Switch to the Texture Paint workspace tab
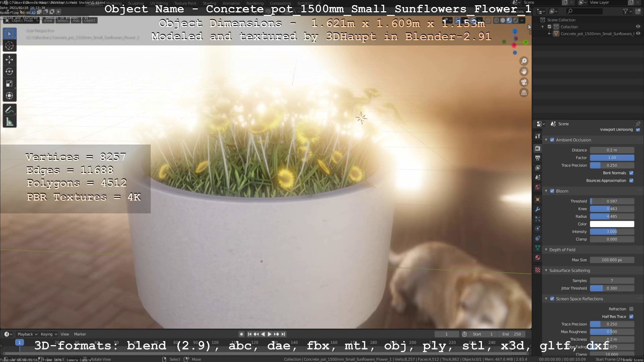 [x=185, y=3]
